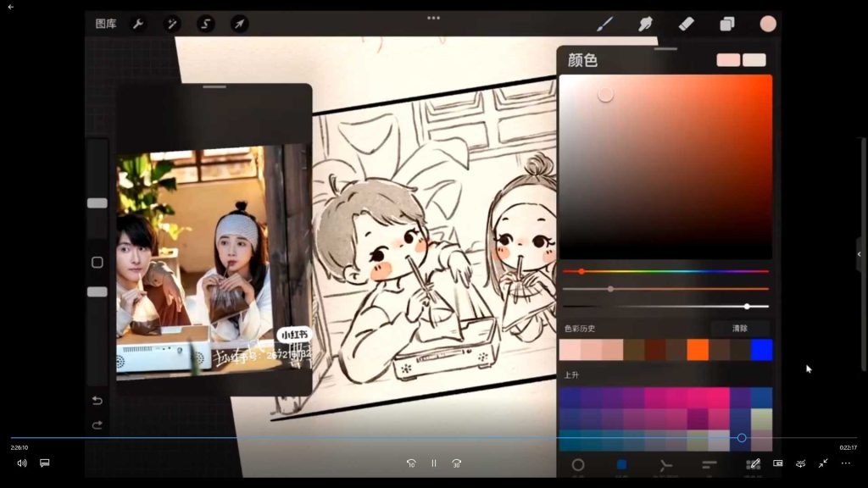
Task: Pick the blue swatch in color history
Action: [761, 350]
